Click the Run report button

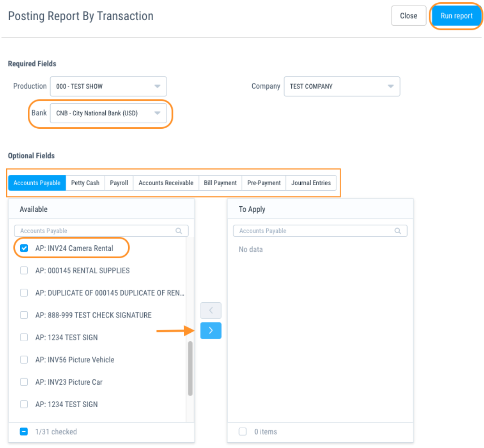[456, 16]
